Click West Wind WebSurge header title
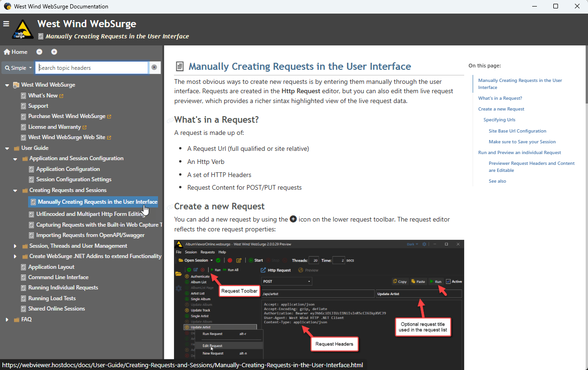 pyautogui.click(x=87, y=23)
